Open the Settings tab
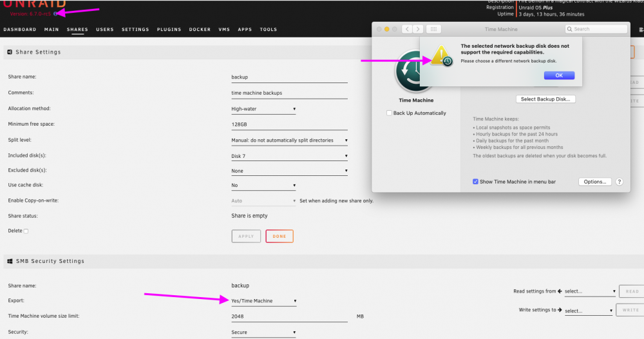644x339 pixels. tap(135, 30)
